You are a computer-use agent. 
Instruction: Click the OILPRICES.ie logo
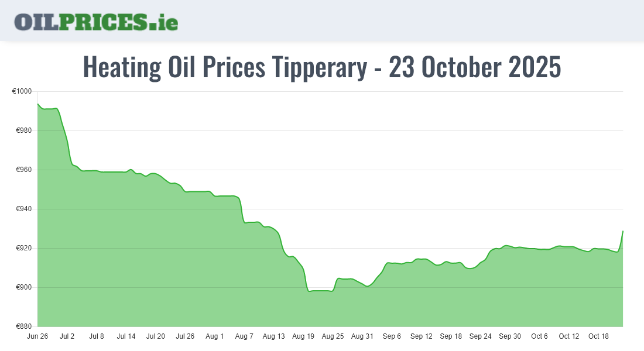[x=96, y=21]
